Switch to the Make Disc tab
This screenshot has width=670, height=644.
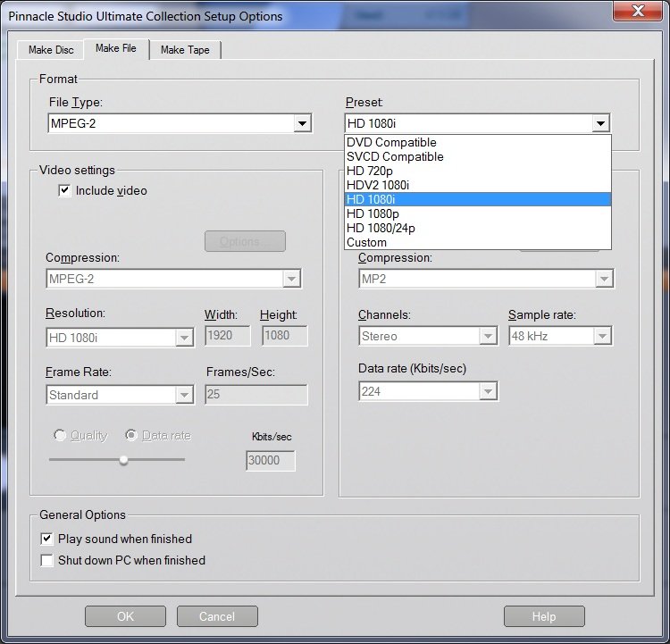pos(51,50)
